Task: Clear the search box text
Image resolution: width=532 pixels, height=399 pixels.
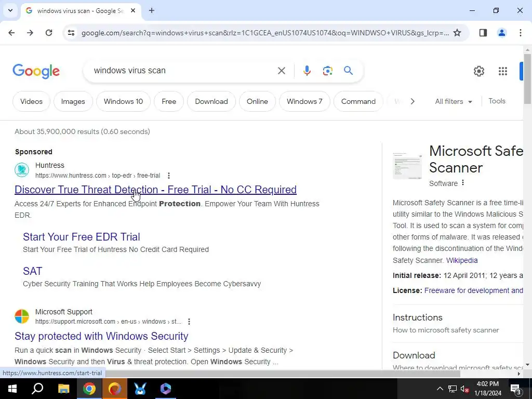Action: pos(281,71)
